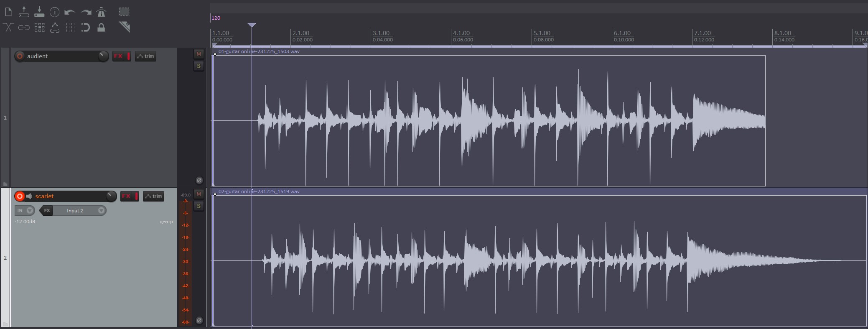Image resolution: width=868 pixels, height=329 pixels.
Task: Invert phase on the audient track
Action: pyautogui.click(x=199, y=180)
